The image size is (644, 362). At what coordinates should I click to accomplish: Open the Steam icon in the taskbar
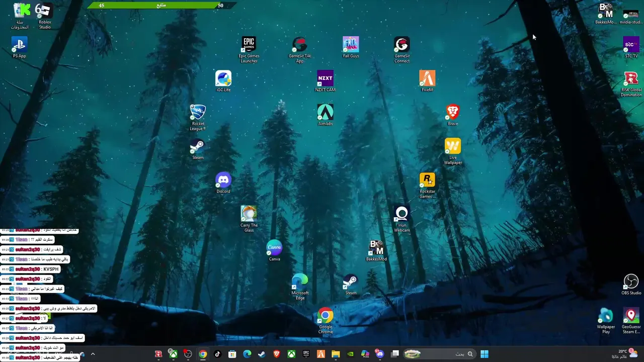(x=262, y=354)
